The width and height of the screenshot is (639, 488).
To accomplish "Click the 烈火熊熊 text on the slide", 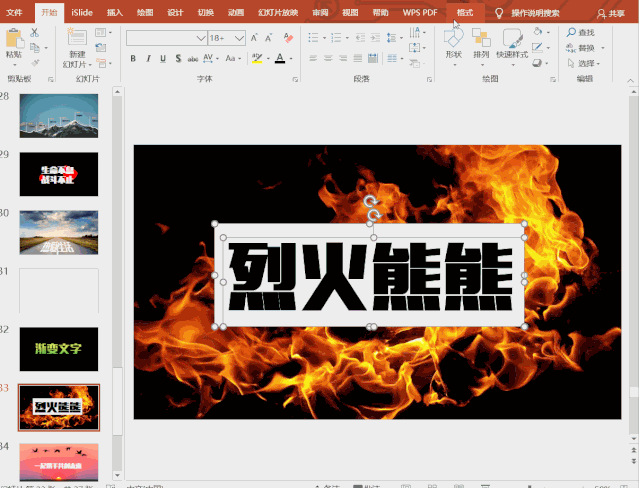I will (x=370, y=276).
